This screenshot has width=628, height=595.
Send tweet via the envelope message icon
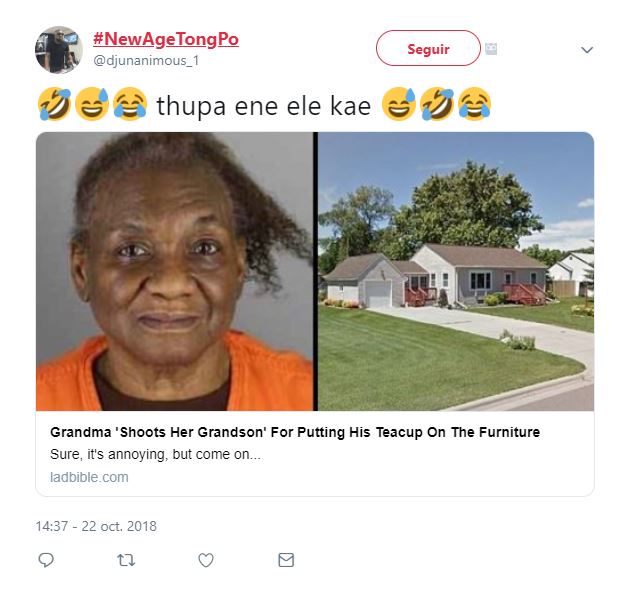coord(286,560)
